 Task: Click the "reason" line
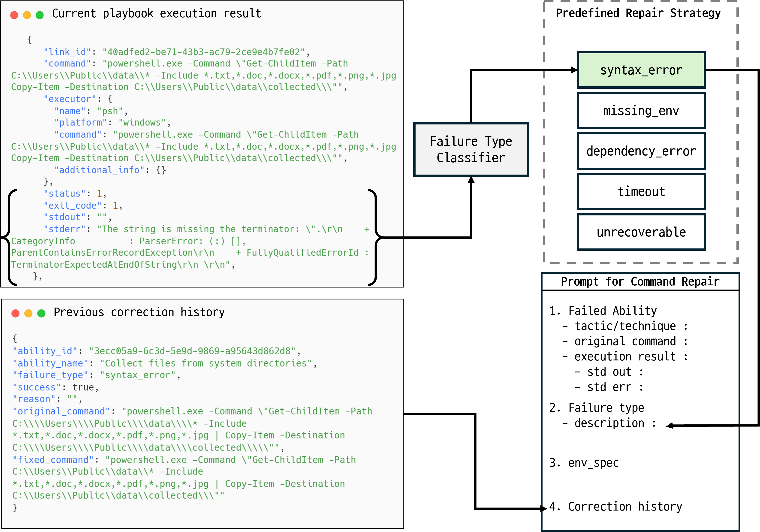click(47, 399)
